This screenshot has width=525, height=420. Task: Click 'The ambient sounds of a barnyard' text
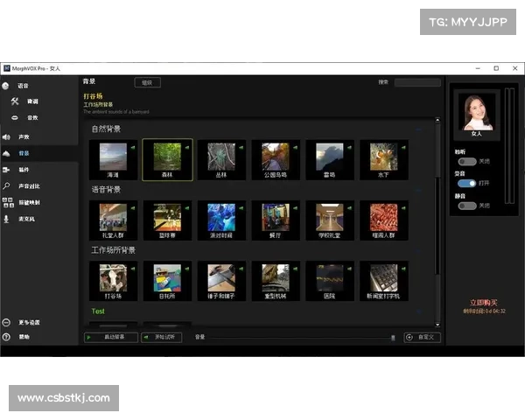(116, 111)
